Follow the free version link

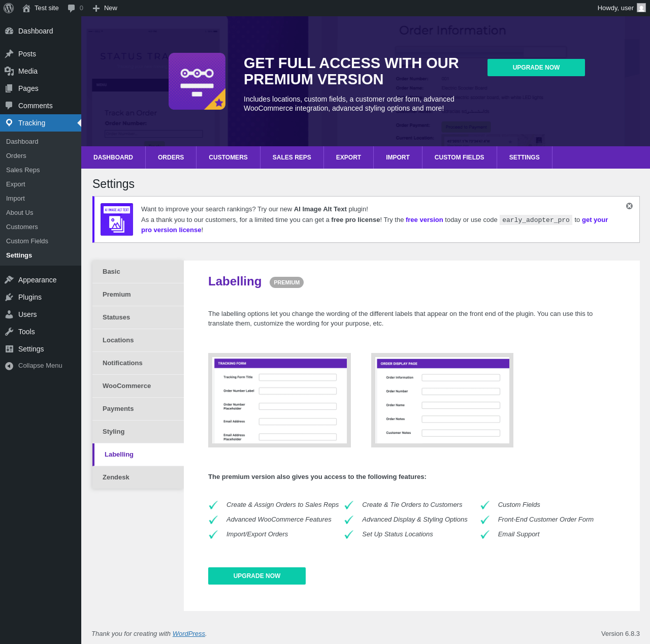pos(425,220)
